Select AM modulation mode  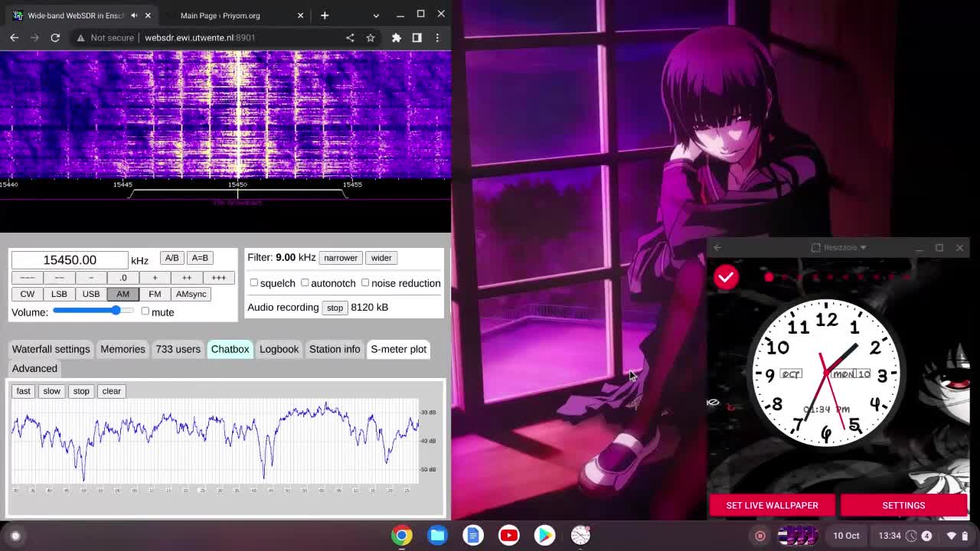point(122,294)
